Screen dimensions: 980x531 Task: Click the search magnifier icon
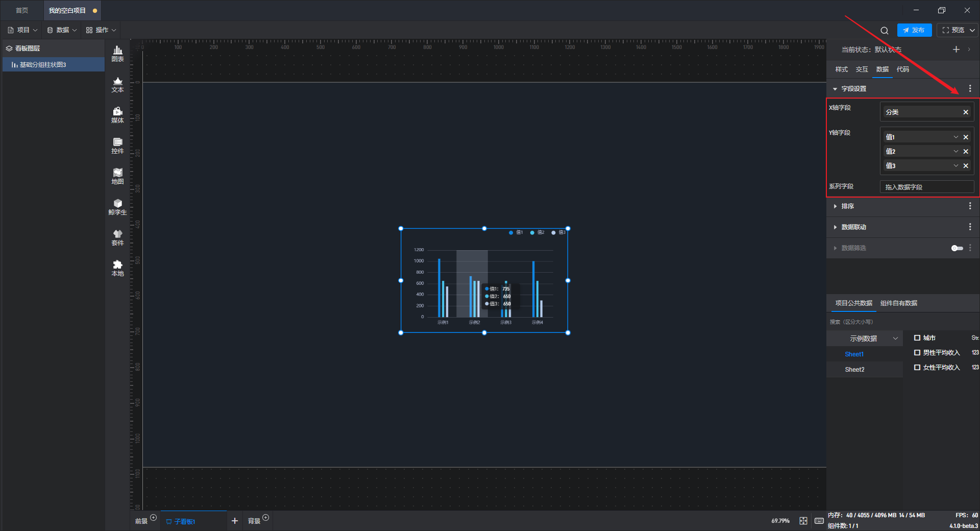[x=885, y=31]
